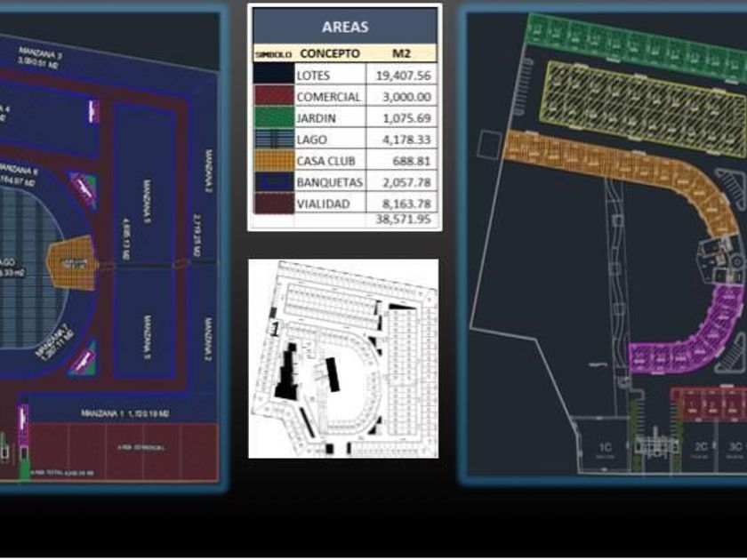The image size is (747, 560).
Task: Pick the VIALIDAD maroon legend swatch
Action: coord(274,203)
